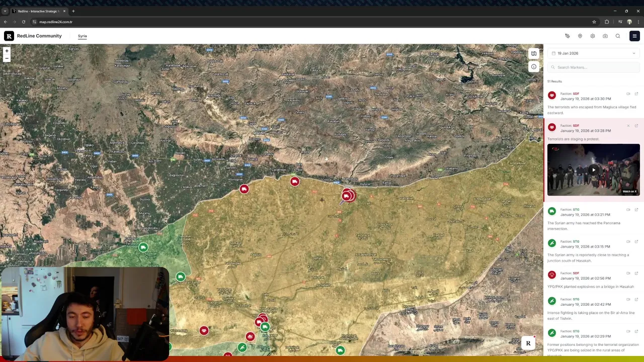Viewport: 644px width, 362px height.
Task: Open the map info icon
Action: (534, 66)
